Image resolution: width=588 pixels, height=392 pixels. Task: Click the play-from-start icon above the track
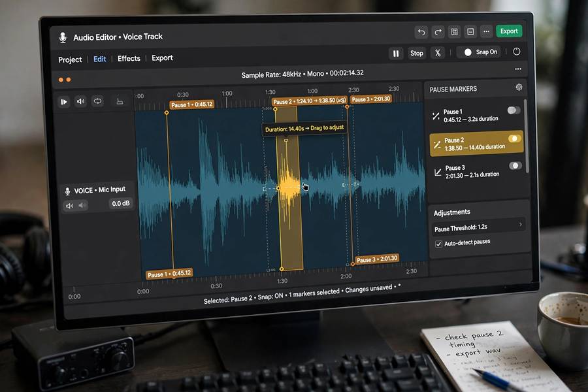click(x=64, y=102)
